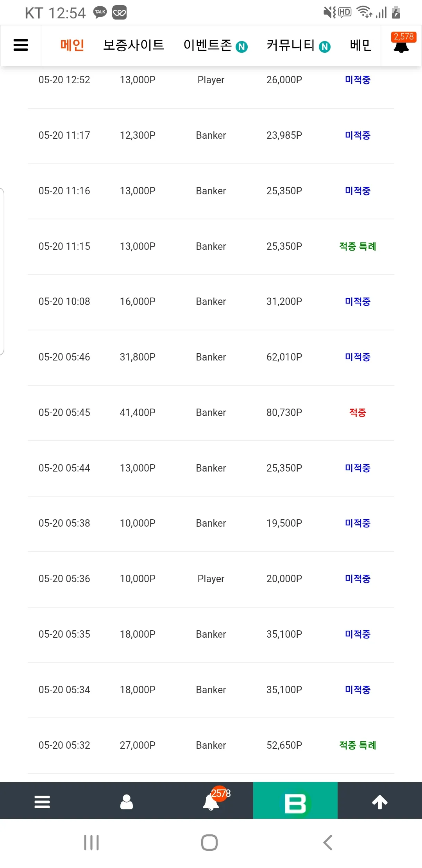Viewport: 422px width, 868px height.
Task: Switch to 보증사이트 tab
Action: click(x=134, y=45)
